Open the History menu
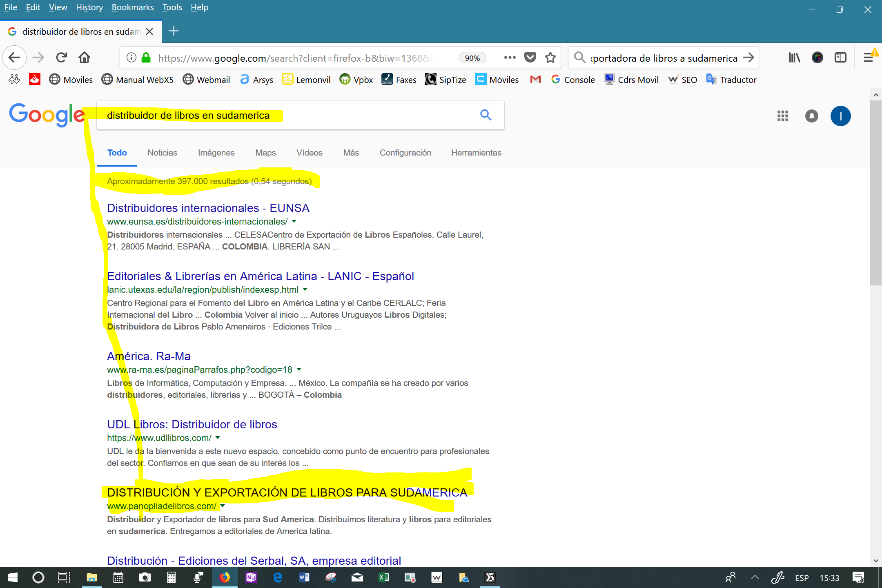Image resolution: width=882 pixels, height=588 pixels. (x=89, y=7)
